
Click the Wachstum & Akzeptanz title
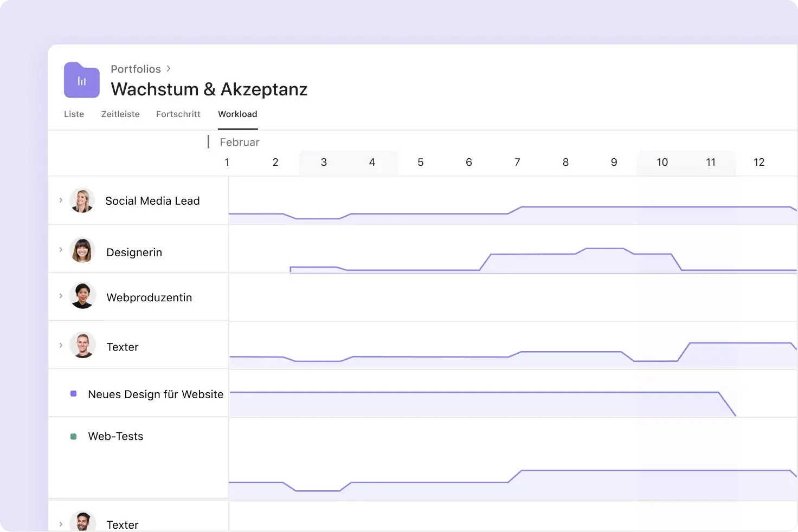[x=209, y=89]
